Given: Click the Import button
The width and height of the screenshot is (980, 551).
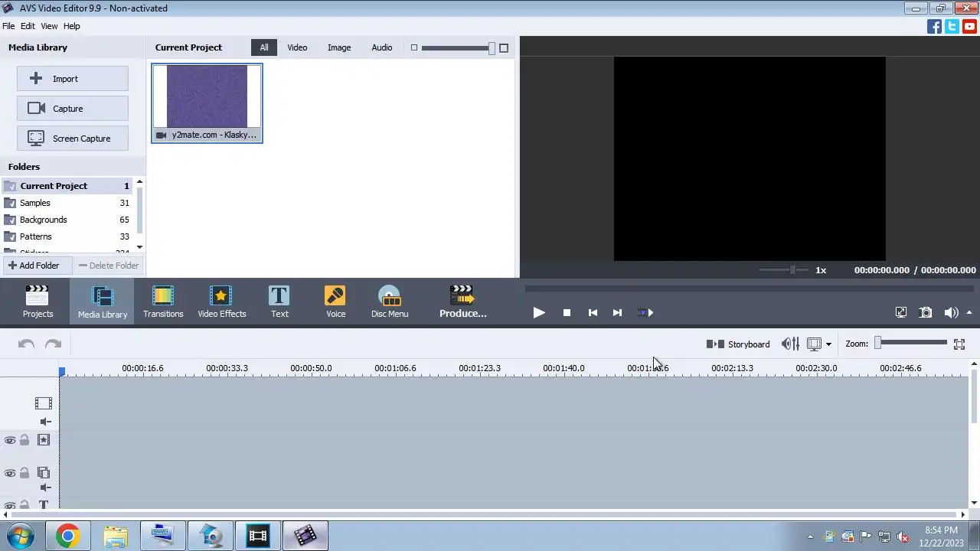Looking at the screenshot, I should (x=73, y=79).
